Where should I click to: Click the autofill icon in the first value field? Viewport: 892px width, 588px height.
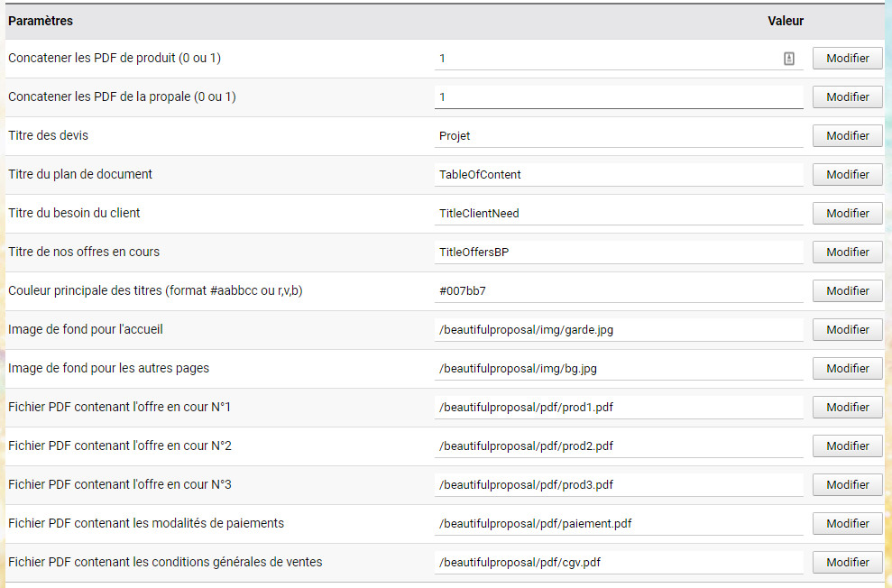pyautogui.click(x=789, y=59)
